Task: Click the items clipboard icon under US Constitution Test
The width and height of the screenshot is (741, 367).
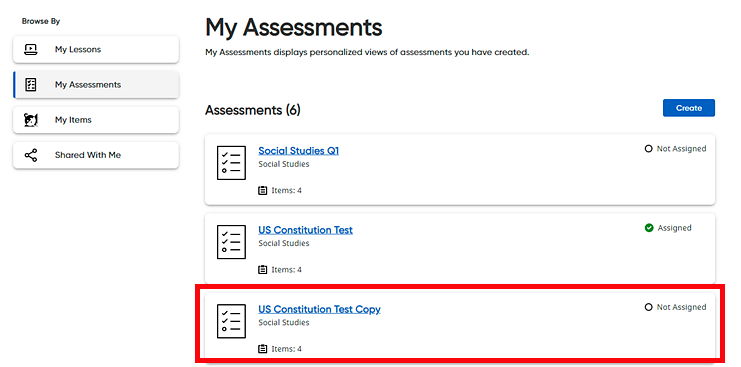Action: coord(263,270)
